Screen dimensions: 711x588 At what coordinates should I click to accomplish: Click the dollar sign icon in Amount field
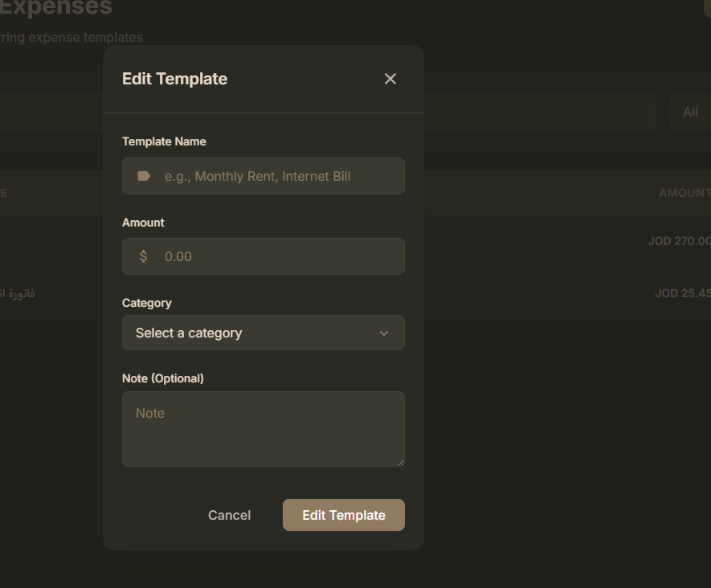click(143, 256)
